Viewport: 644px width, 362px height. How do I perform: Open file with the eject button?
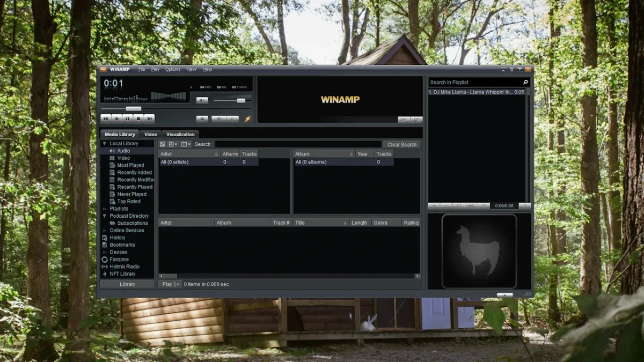click(x=202, y=119)
